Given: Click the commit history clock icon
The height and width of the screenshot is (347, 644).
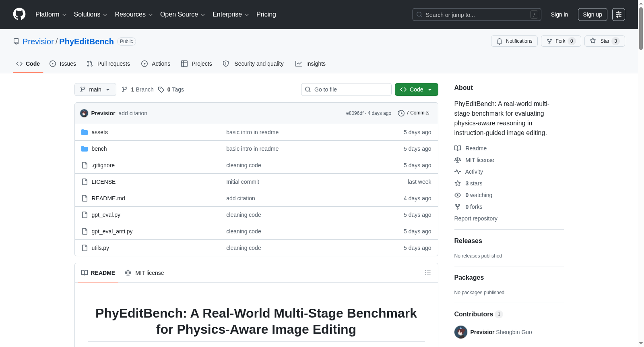Looking at the screenshot, I should click(401, 113).
